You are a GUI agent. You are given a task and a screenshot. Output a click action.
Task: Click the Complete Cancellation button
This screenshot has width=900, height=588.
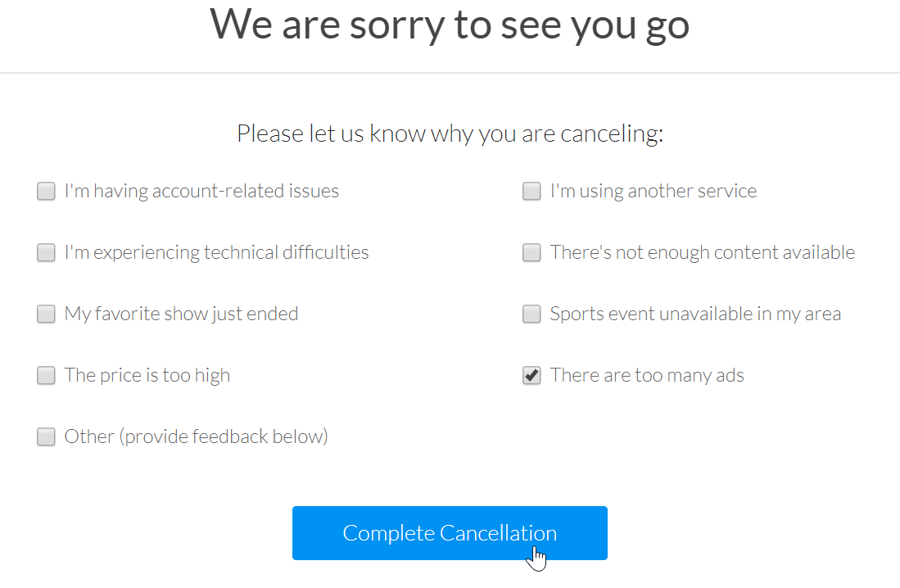450,533
